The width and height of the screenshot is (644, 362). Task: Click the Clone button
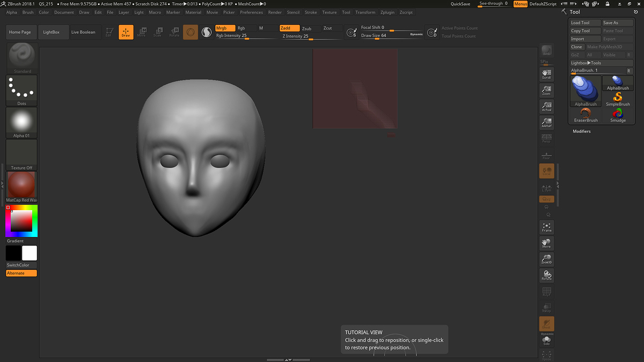577,47
